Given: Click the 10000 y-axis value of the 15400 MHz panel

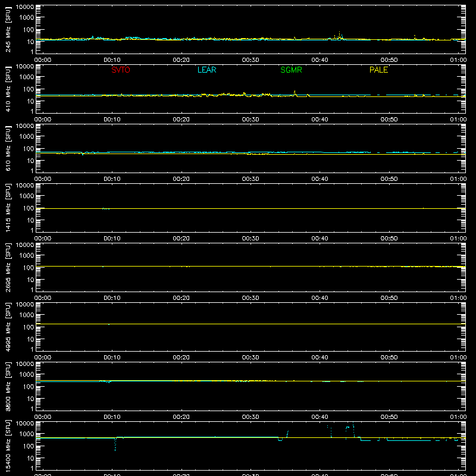Looking at the screenshot, I should [x=25, y=424].
